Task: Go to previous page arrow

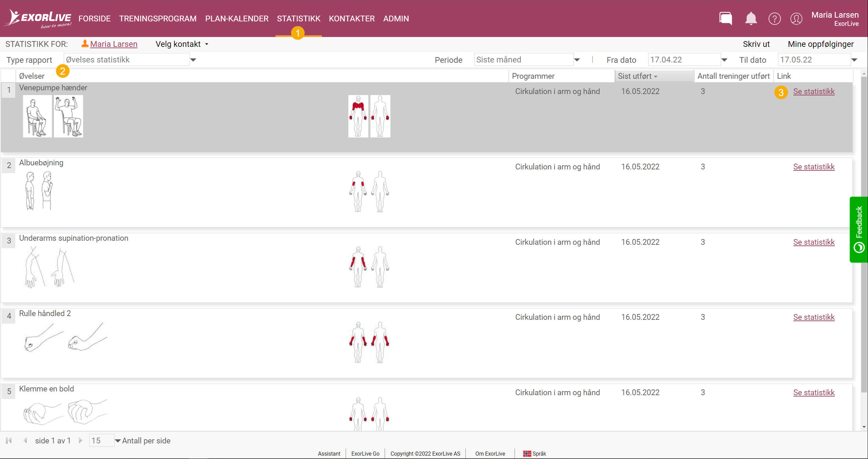Action: (25, 440)
